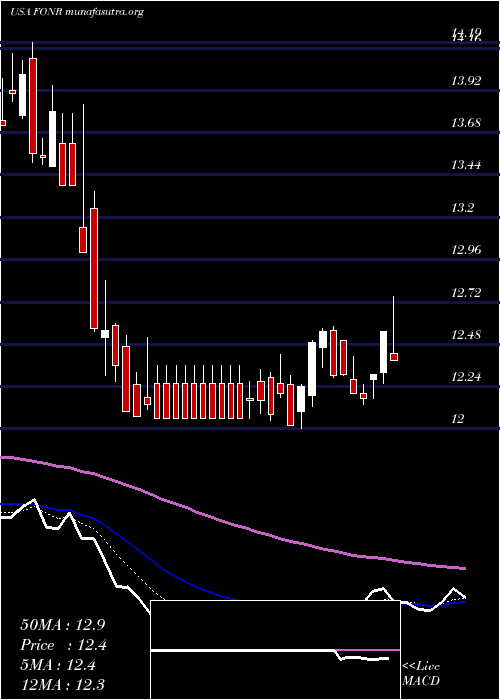Click the 12.24 price axis label
500x700 pixels.
pos(466,377)
